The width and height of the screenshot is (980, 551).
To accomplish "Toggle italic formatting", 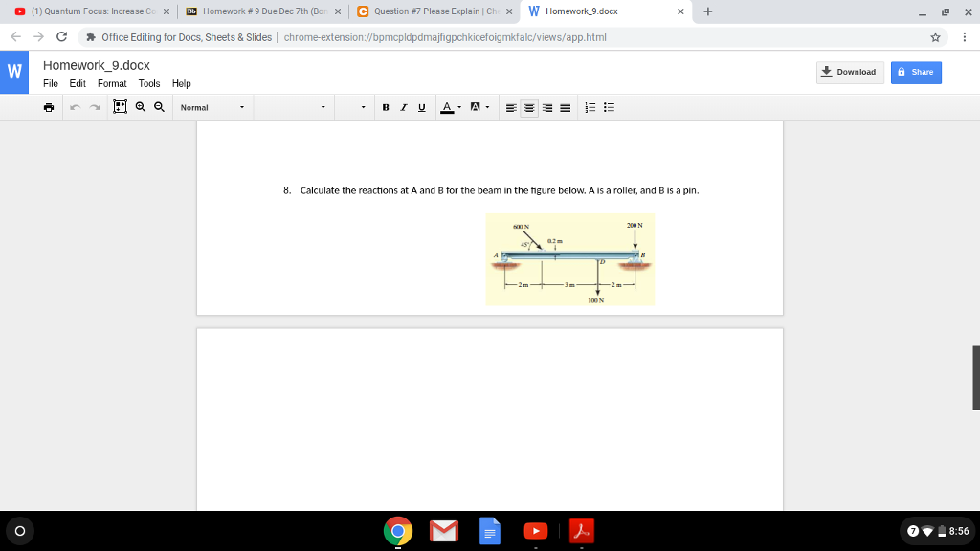I will 402,106.
